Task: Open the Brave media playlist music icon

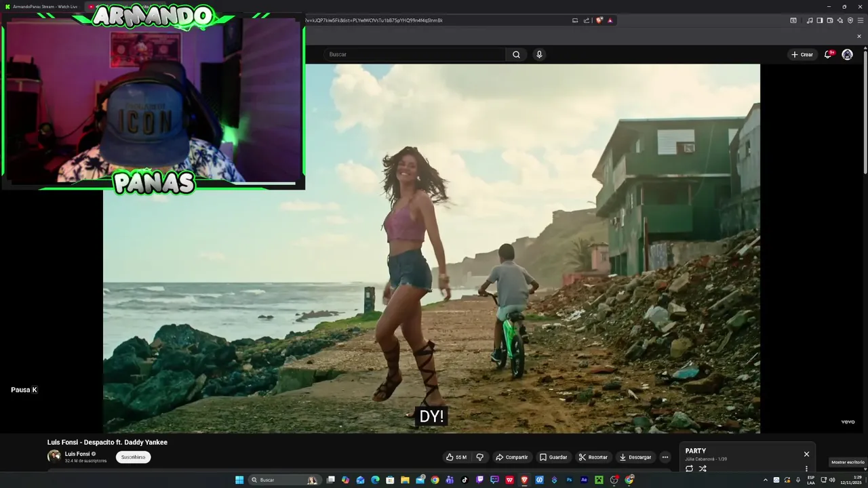Action: pyautogui.click(x=810, y=20)
